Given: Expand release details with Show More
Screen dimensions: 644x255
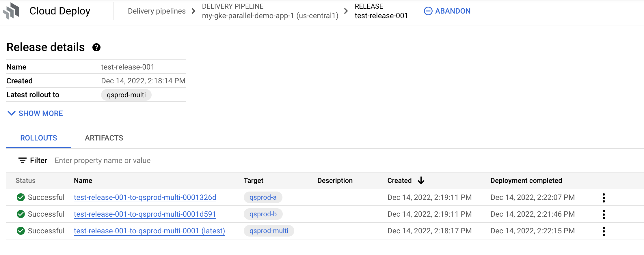Looking at the screenshot, I should pos(35,113).
